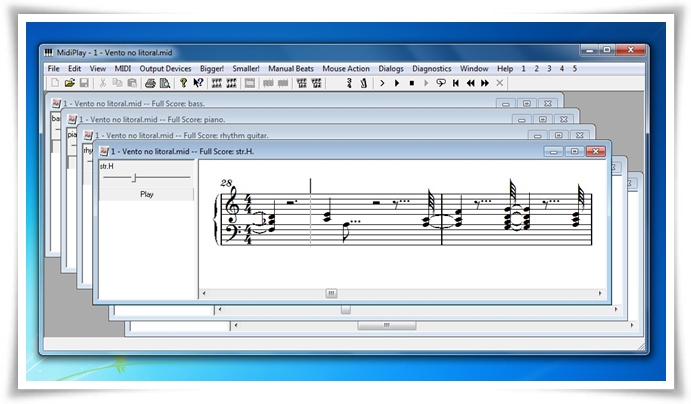Jump to start with skip-back icon
691x404 pixels.
(456, 83)
